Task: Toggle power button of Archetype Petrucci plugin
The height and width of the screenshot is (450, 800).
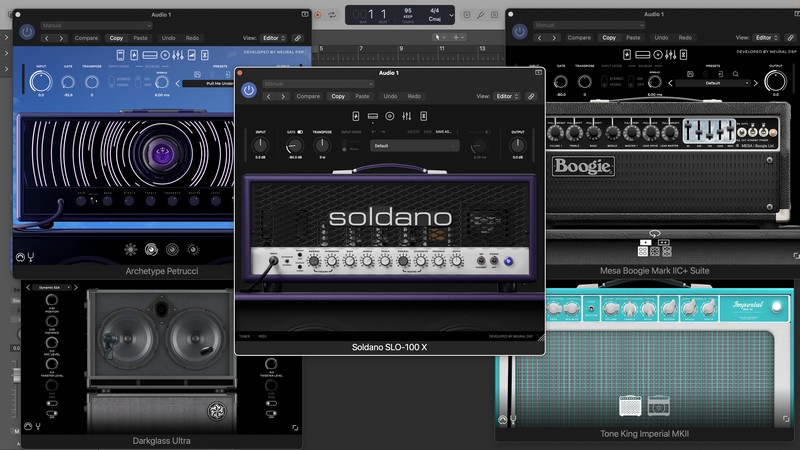Action: click(x=27, y=32)
